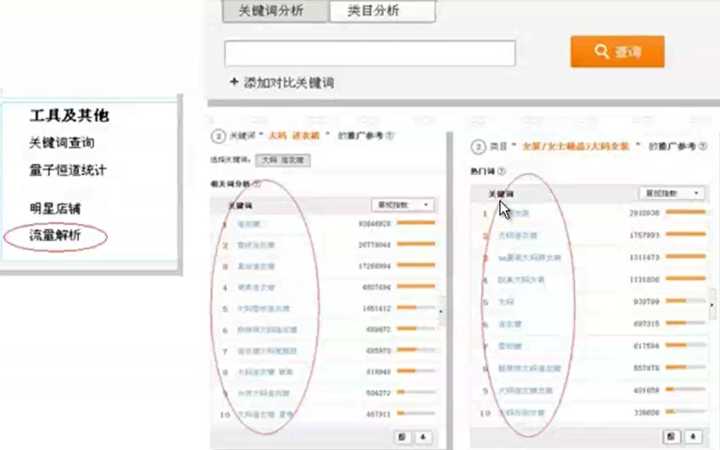This screenshot has height=450, width=720.
Task: Open rank 2 keyword in 热门词 table
Action: pos(518,236)
